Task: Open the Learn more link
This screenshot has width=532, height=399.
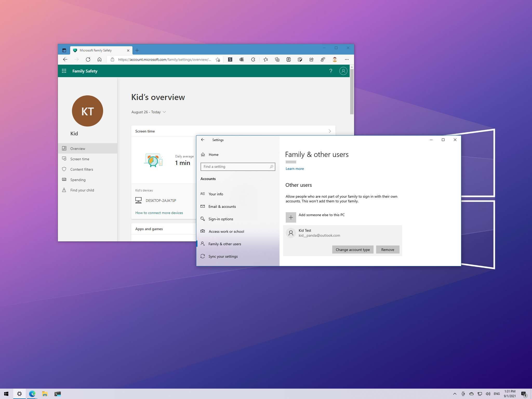Action: click(x=295, y=169)
